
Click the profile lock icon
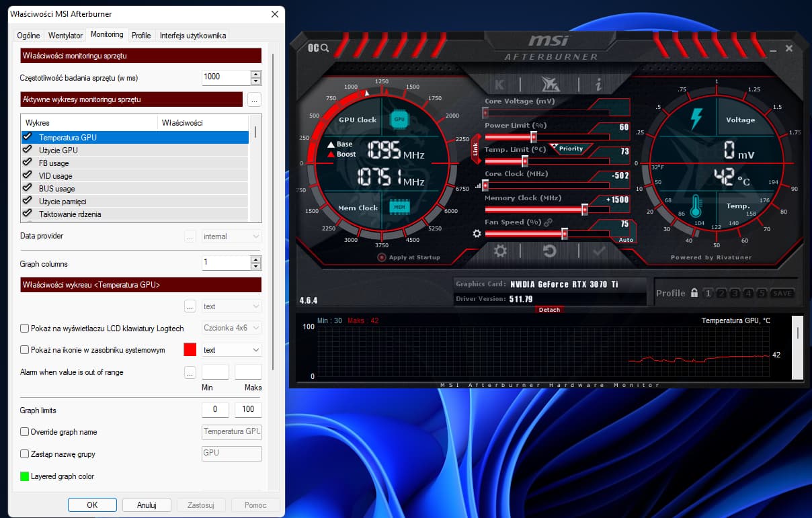pos(693,293)
